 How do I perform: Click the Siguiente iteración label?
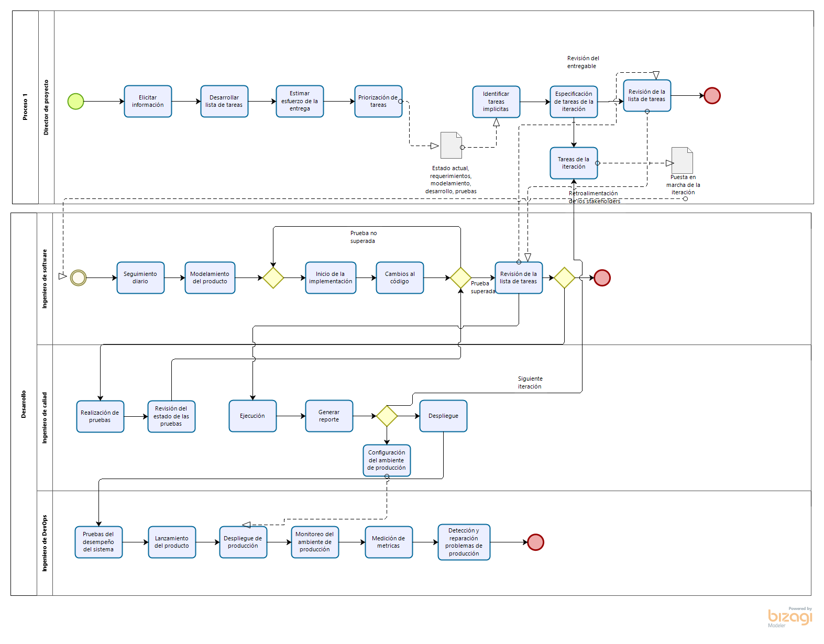point(530,383)
